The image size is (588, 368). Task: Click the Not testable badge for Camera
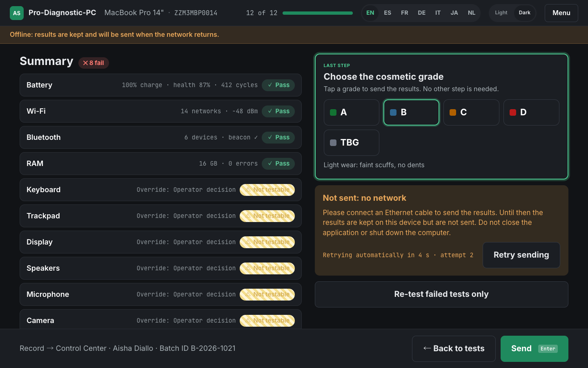267,321
